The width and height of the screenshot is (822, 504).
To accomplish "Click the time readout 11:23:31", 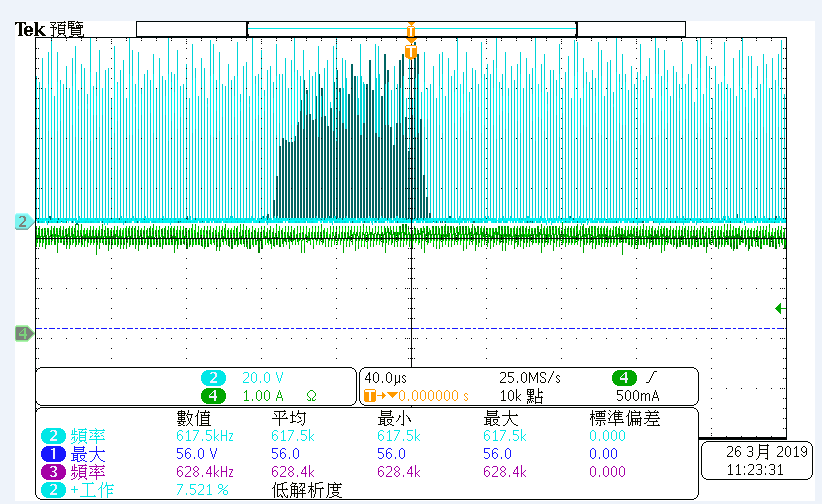I will click(x=755, y=470).
